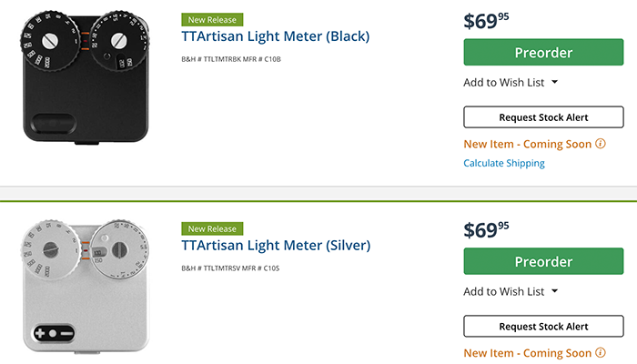Click New Item - Coming Soon for the silver meter
This screenshot has height=364, width=637.
(527, 353)
